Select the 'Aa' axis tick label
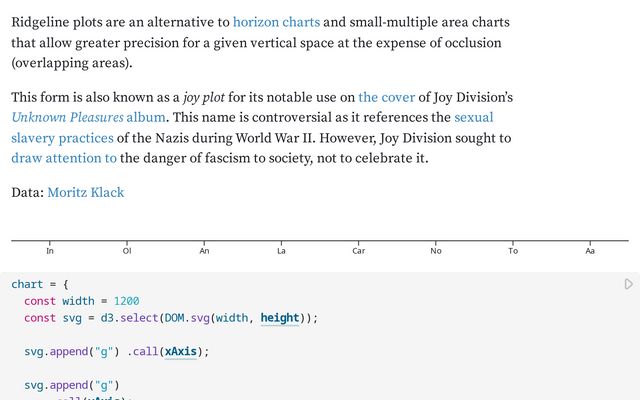640x400 pixels. point(590,251)
